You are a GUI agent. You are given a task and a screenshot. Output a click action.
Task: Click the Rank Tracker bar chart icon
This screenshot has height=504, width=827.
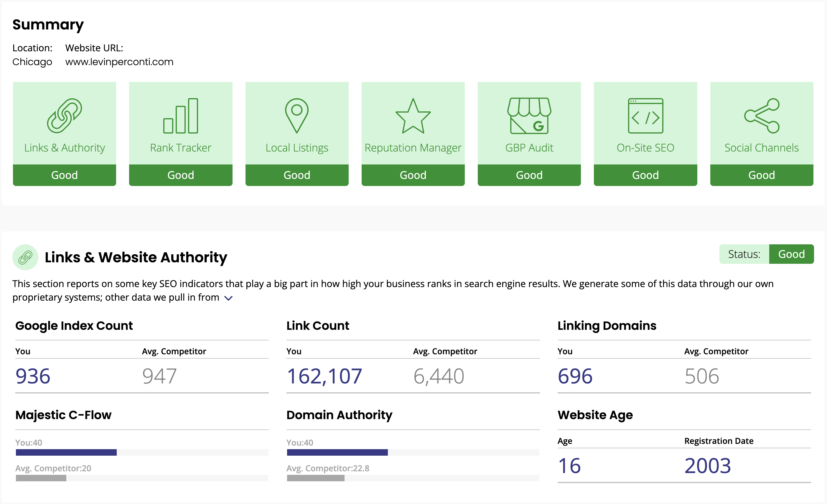[x=181, y=116]
